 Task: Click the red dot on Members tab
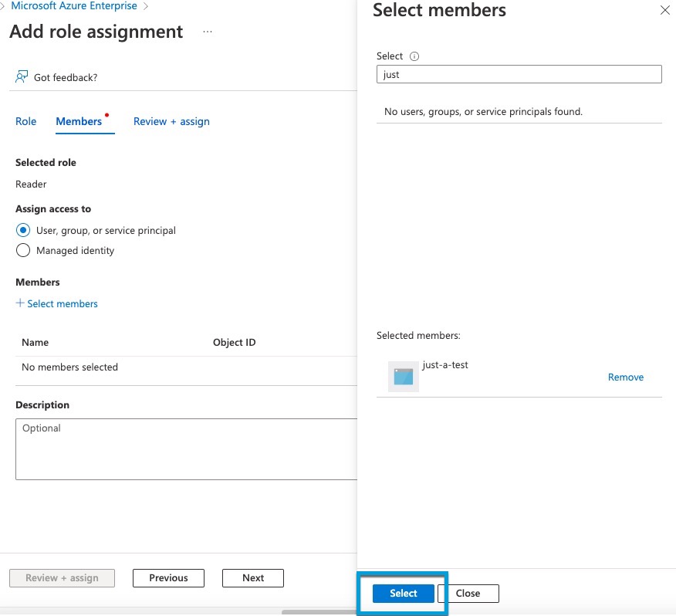click(x=106, y=113)
